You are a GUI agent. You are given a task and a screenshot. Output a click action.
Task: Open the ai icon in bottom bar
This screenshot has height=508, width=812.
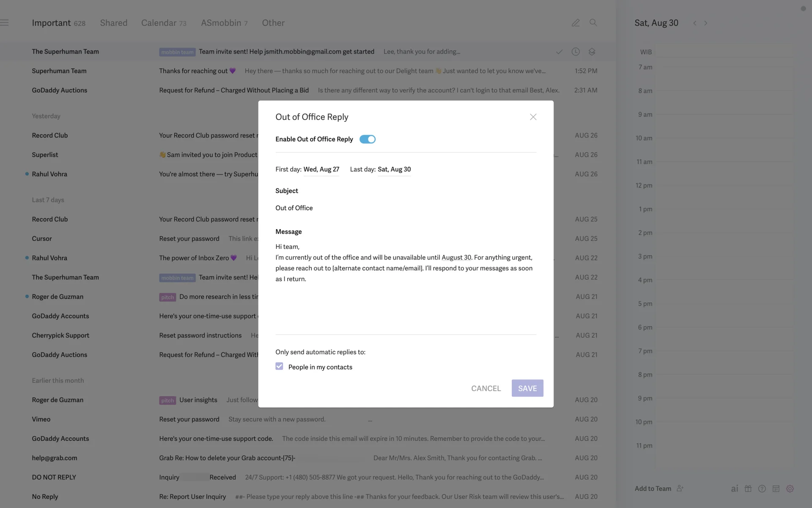click(735, 489)
